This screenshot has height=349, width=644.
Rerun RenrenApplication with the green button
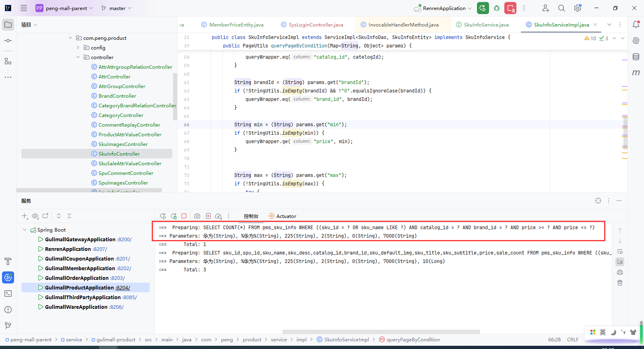pos(483,8)
